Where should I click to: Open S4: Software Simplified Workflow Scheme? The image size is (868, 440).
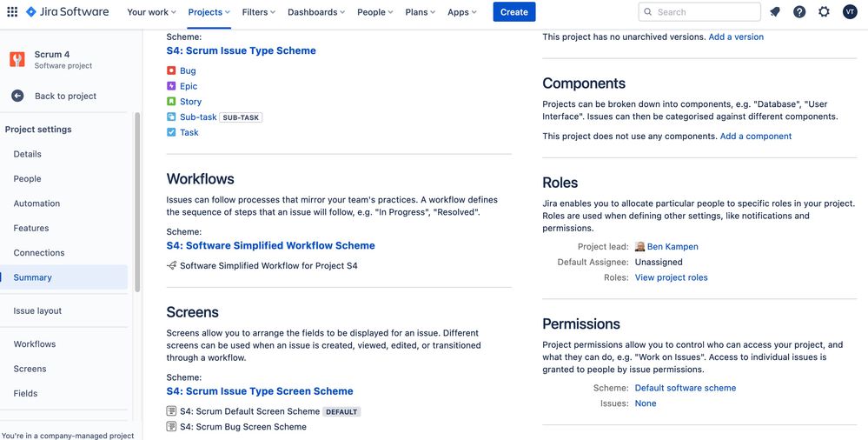pos(271,245)
